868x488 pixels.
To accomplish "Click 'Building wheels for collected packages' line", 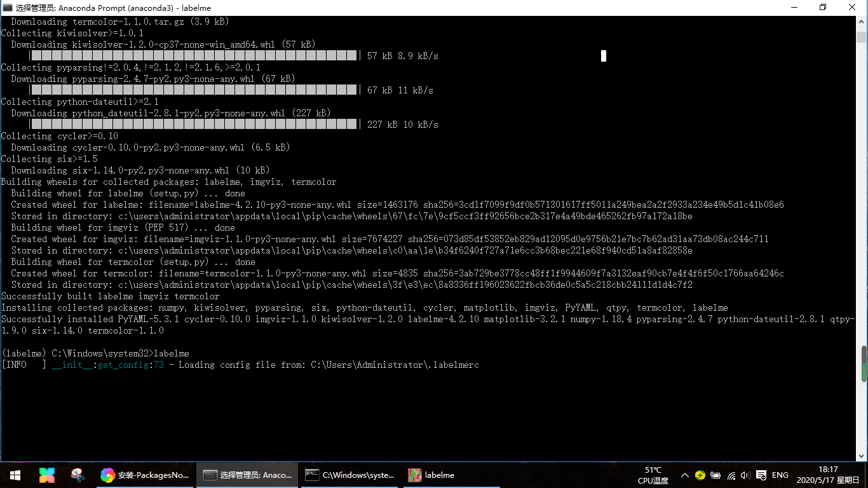I will pyautogui.click(x=169, y=182).
